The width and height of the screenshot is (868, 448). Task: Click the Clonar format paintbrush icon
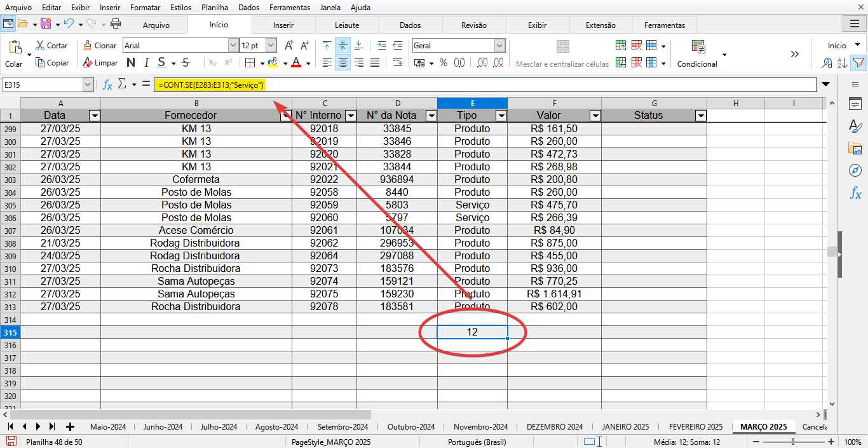[x=87, y=46]
